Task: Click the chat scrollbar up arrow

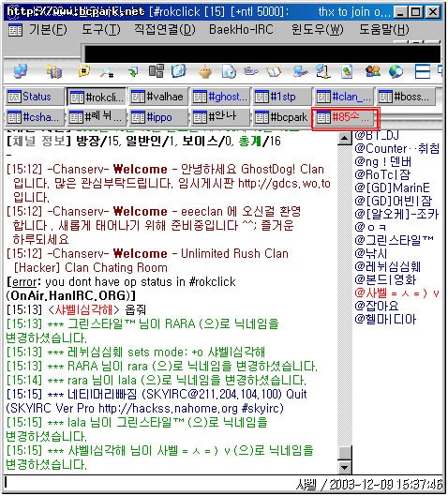Action: click(344, 138)
